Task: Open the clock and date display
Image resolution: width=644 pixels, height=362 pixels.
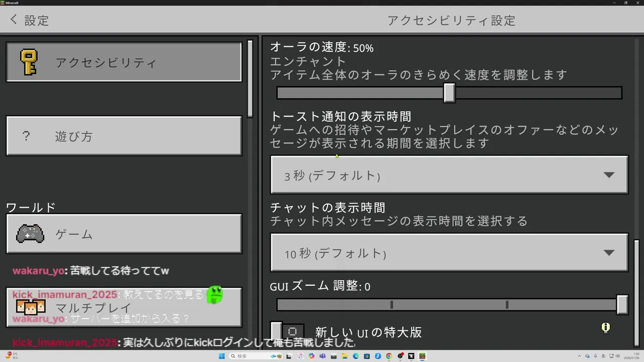Action: click(631, 356)
